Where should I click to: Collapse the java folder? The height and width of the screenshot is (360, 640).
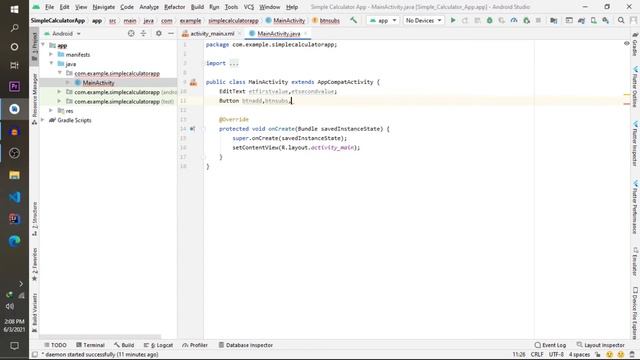[x=51, y=64]
